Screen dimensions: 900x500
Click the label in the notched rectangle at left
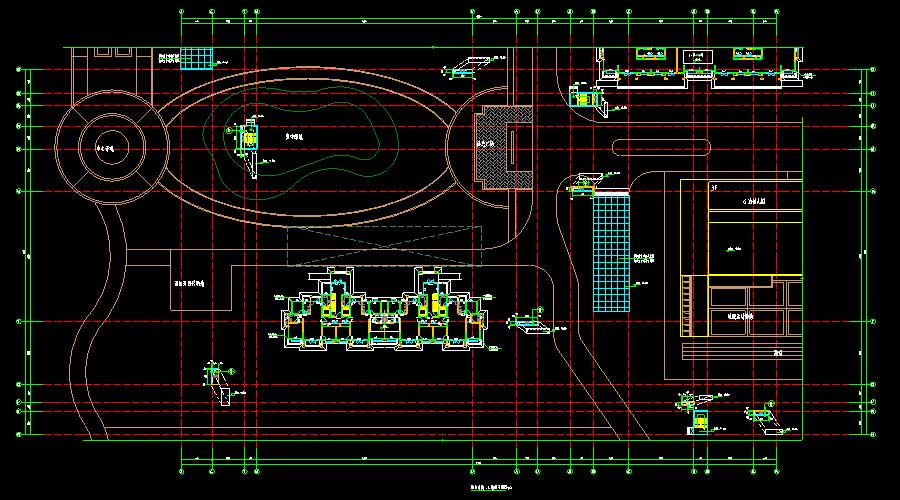[189, 284]
